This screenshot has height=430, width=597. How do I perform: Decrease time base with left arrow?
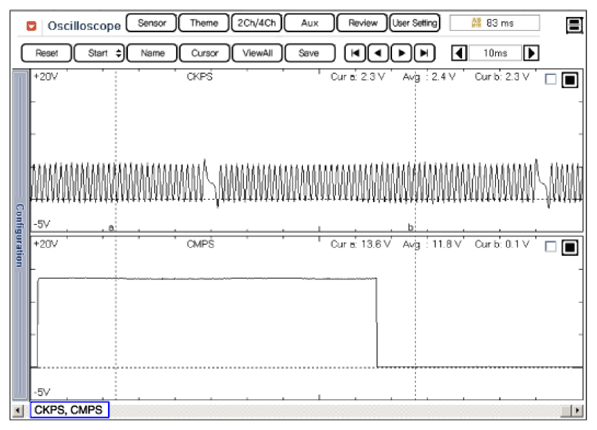459,53
